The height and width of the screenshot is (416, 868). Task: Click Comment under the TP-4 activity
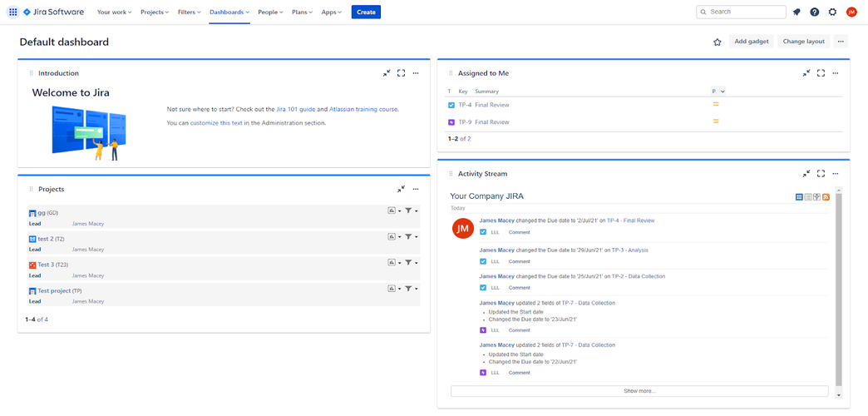point(520,232)
